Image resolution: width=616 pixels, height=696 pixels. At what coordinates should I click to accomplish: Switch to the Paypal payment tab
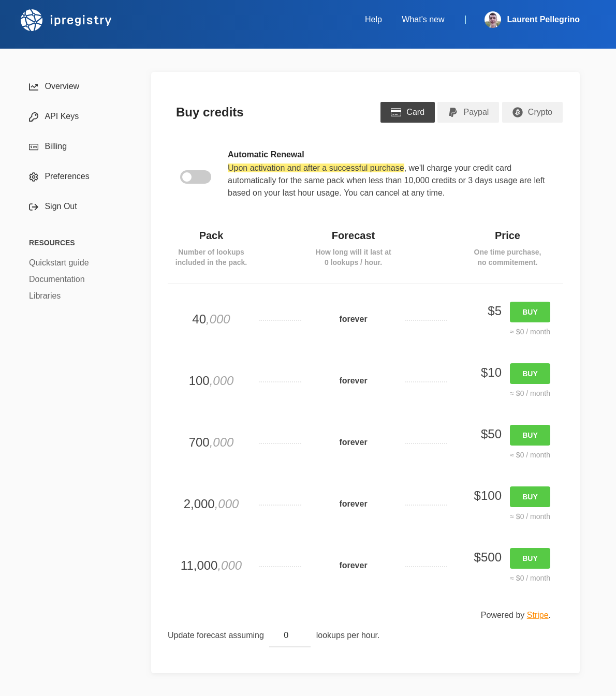click(468, 112)
